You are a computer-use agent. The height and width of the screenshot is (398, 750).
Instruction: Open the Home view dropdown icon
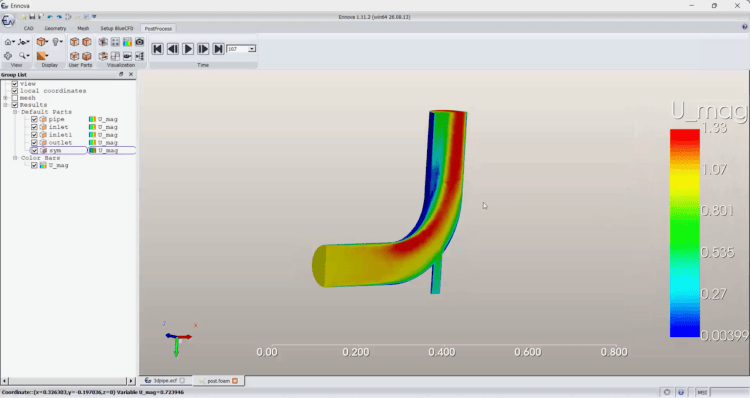click(9, 42)
